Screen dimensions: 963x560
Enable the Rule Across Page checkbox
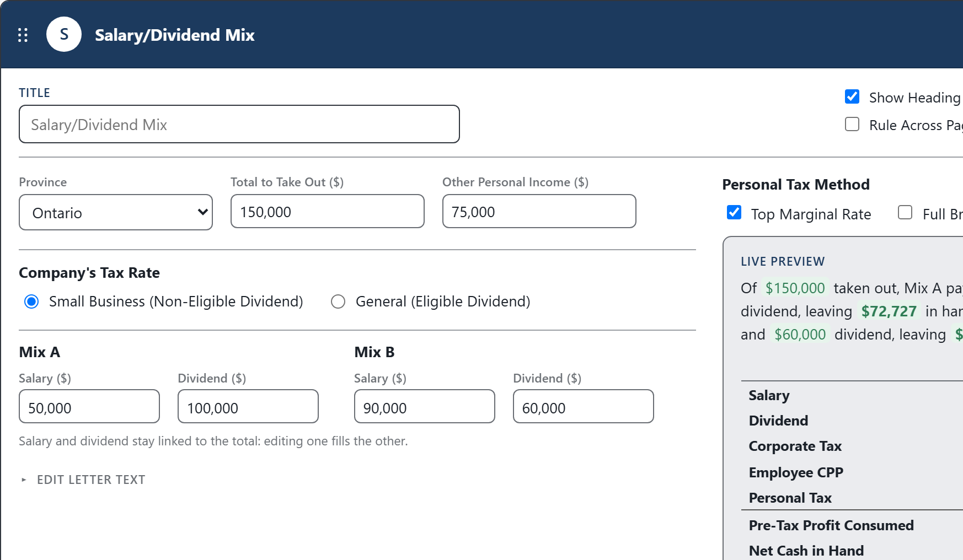852,124
